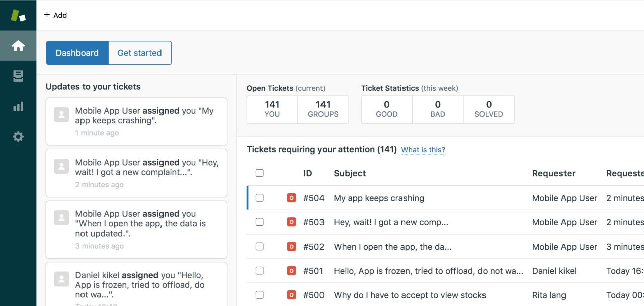Check the box for ticket #502

[260, 247]
